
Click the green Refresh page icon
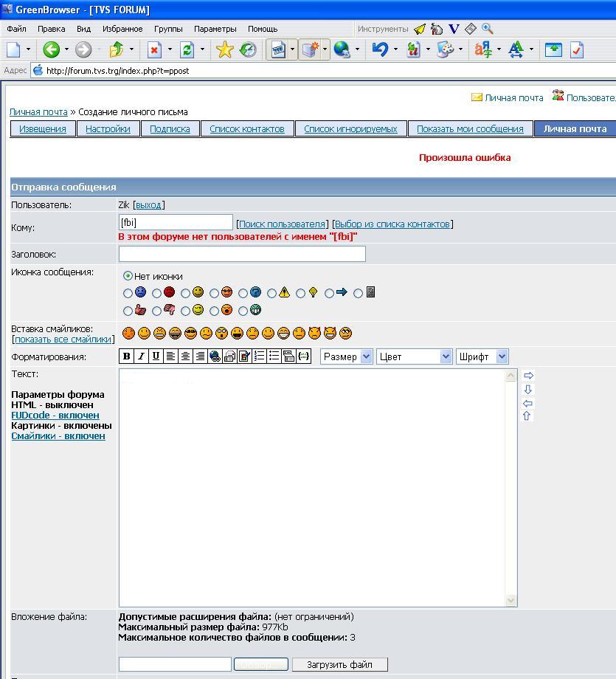coord(187,49)
